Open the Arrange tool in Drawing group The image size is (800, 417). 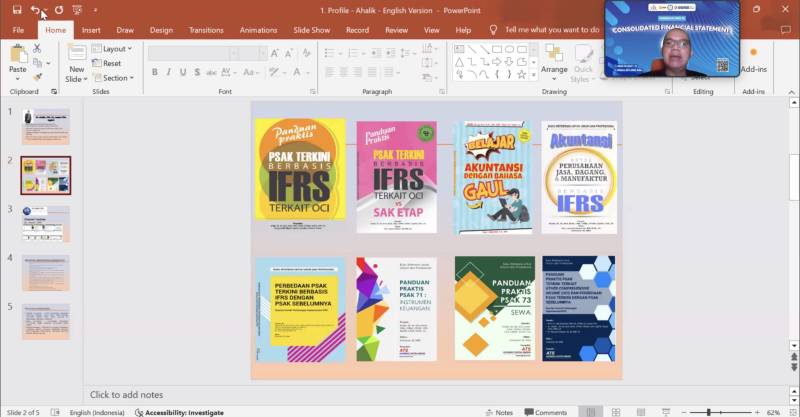[x=554, y=62]
